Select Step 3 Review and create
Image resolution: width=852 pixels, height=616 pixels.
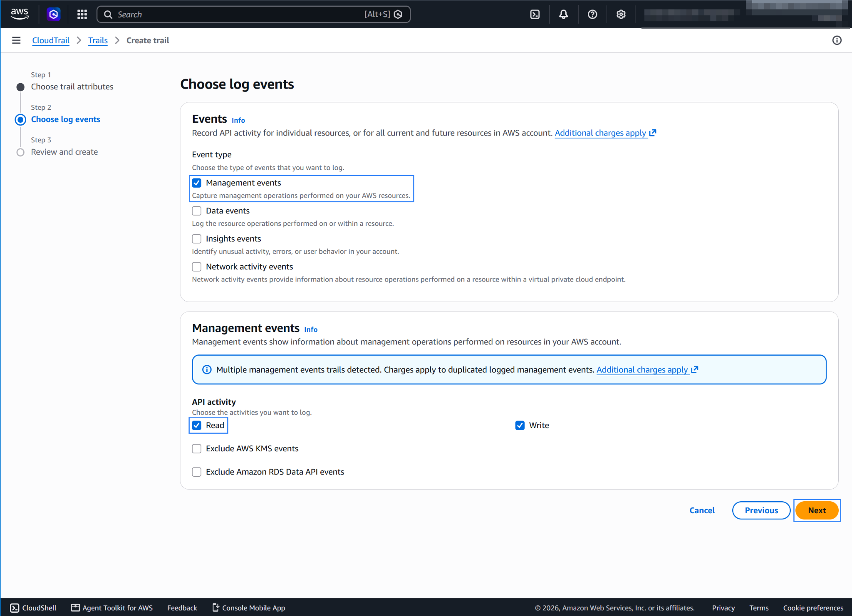pos(64,152)
